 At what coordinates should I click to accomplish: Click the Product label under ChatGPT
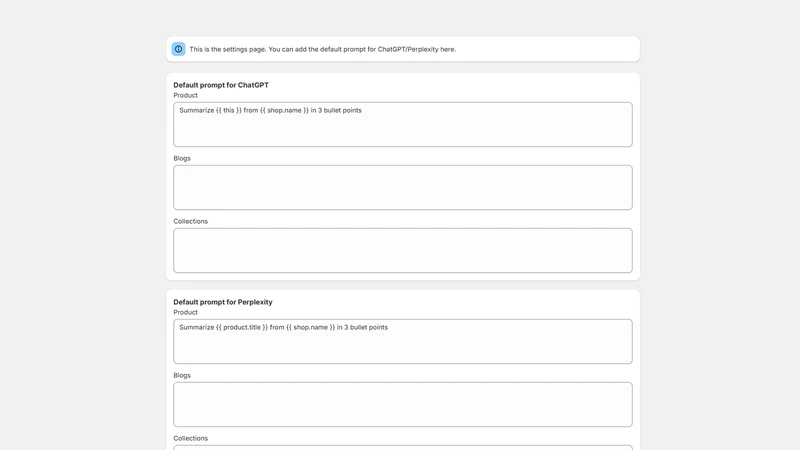(x=185, y=95)
